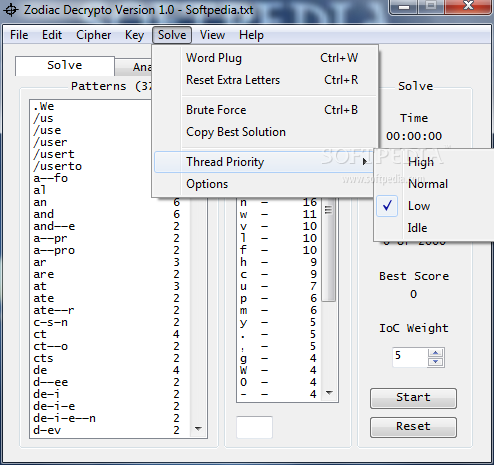Increase IoC Weight with up arrow

pyautogui.click(x=436, y=353)
